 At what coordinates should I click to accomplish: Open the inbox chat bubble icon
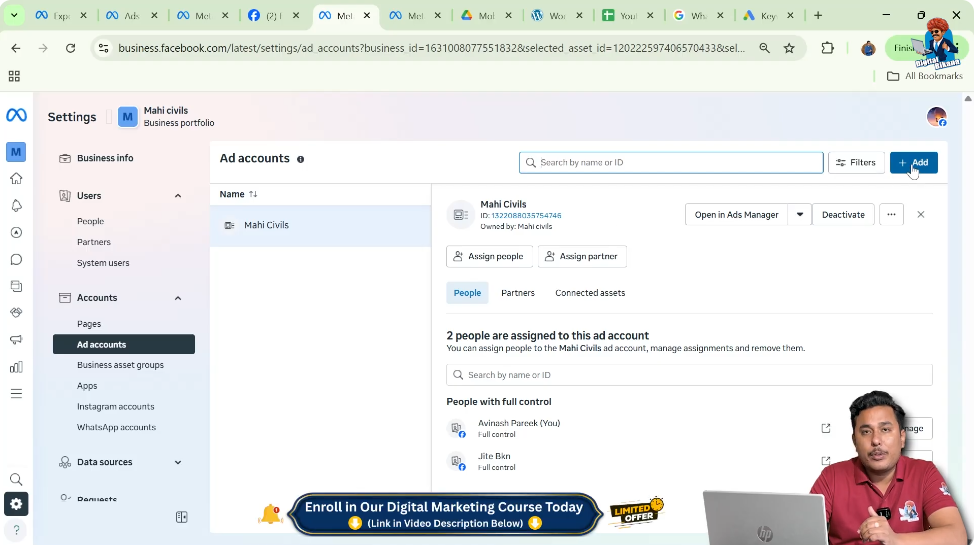click(x=16, y=259)
